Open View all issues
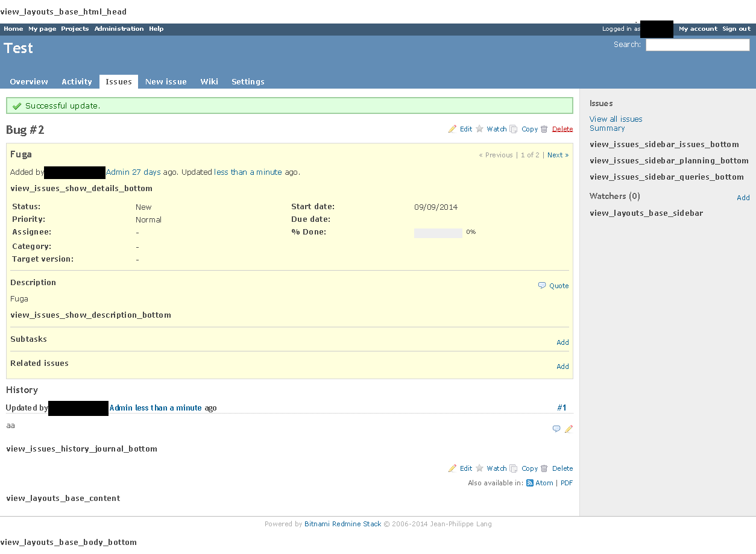Viewport: 756px width, 554px height. point(616,119)
